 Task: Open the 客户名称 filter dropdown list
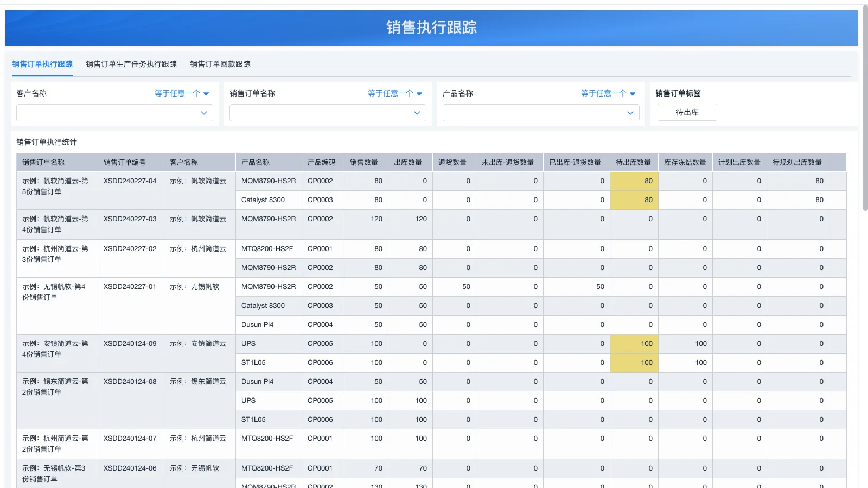click(114, 113)
